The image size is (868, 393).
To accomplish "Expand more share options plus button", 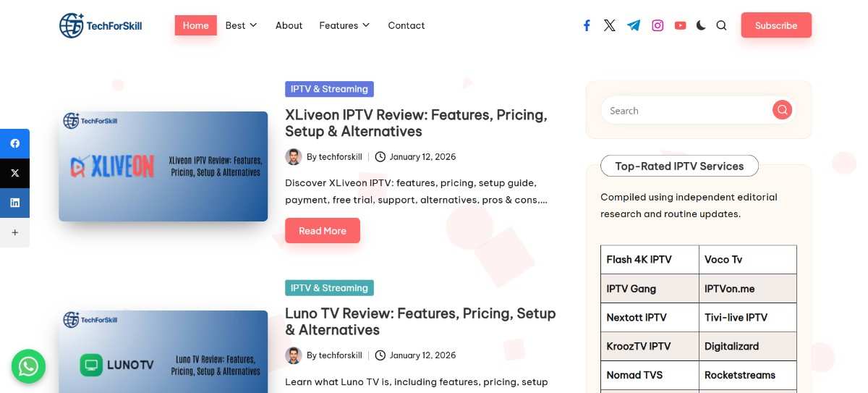I will pyautogui.click(x=14, y=232).
